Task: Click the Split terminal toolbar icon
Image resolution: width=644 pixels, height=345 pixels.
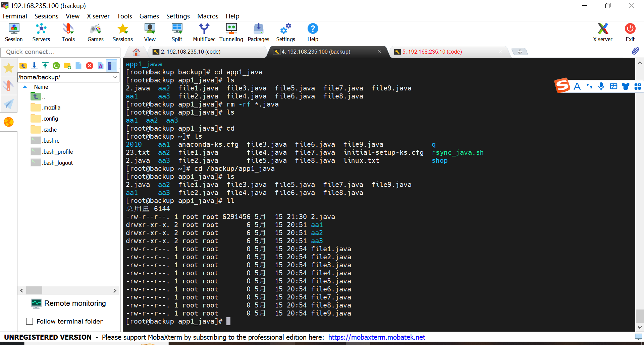Action: pyautogui.click(x=177, y=32)
